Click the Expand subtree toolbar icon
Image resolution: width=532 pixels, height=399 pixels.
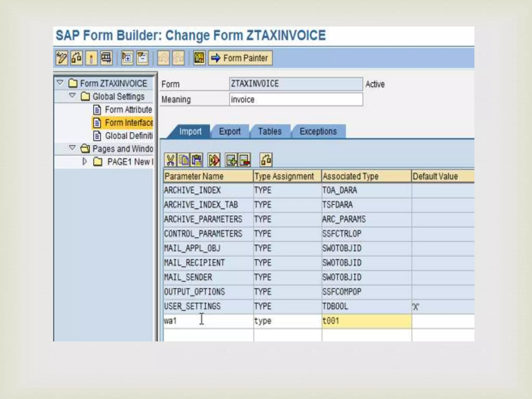(127, 58)
